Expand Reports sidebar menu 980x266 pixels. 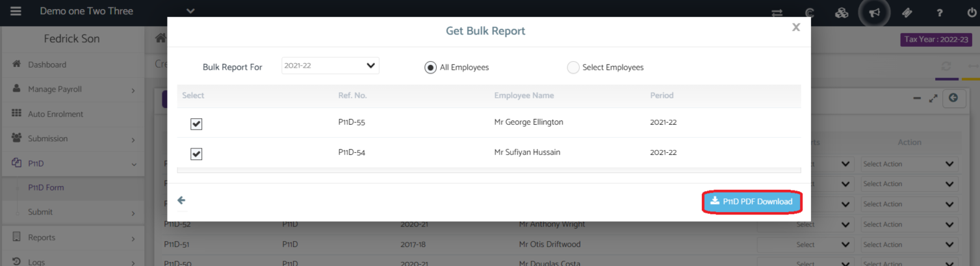[x=72, y=237]
